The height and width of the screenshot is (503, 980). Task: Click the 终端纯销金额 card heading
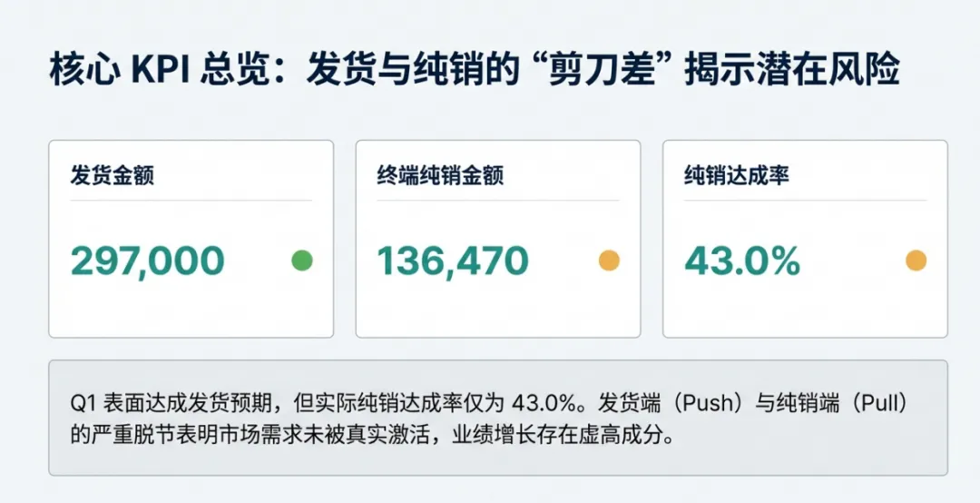(440, 175)
